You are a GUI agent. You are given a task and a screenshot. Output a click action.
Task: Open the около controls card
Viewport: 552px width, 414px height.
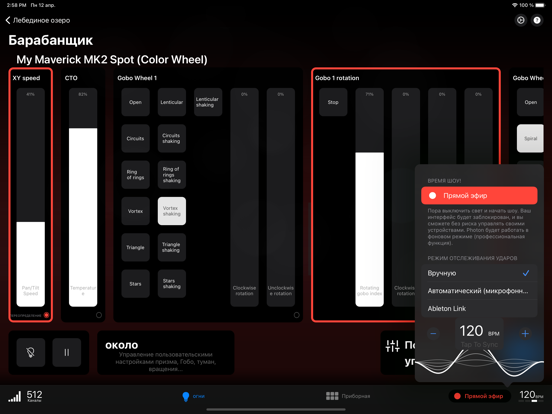point(166,352)
